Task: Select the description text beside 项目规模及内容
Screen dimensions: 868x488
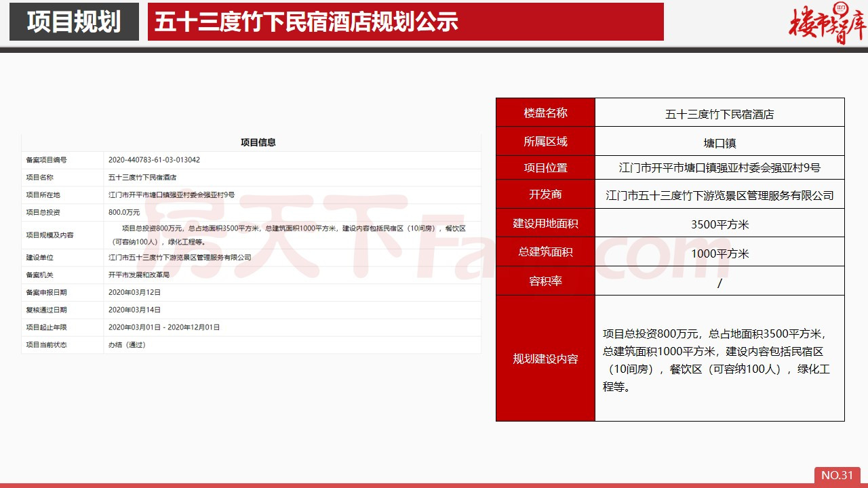Action: pyautogui.click(x=288, y=235)
